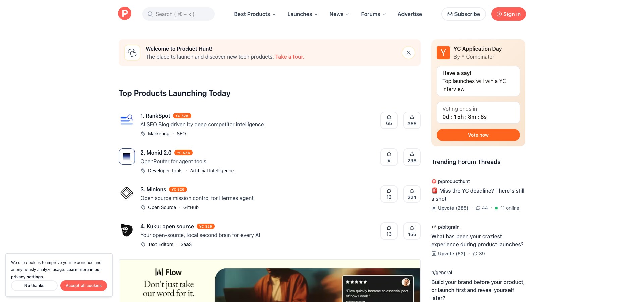The width and height of the screenshot is (644, 302).
Task: Open the RankSpot product title
Action: point(155,116)
